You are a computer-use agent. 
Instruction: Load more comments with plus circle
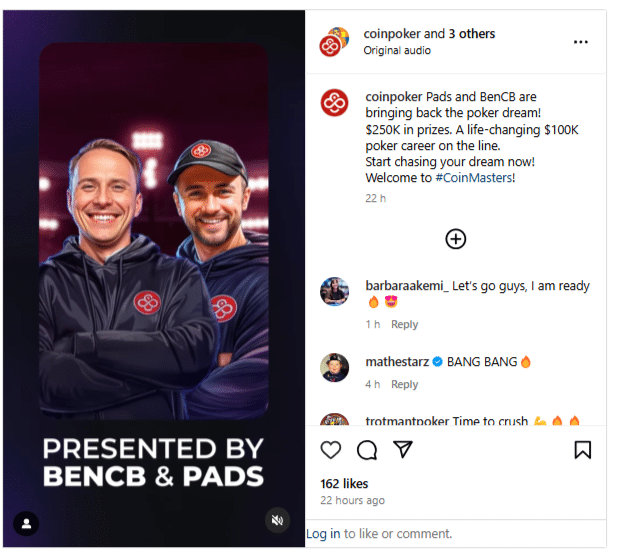[456, 239]
